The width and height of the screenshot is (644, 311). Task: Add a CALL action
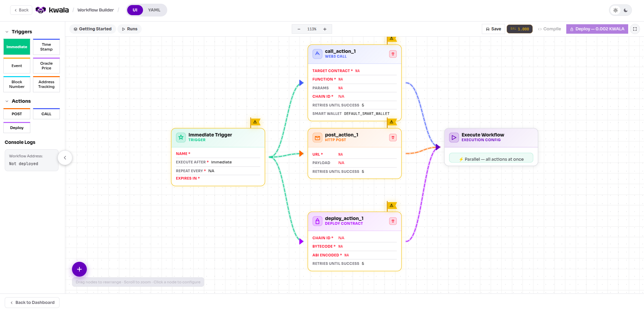(x=46, y=114)
